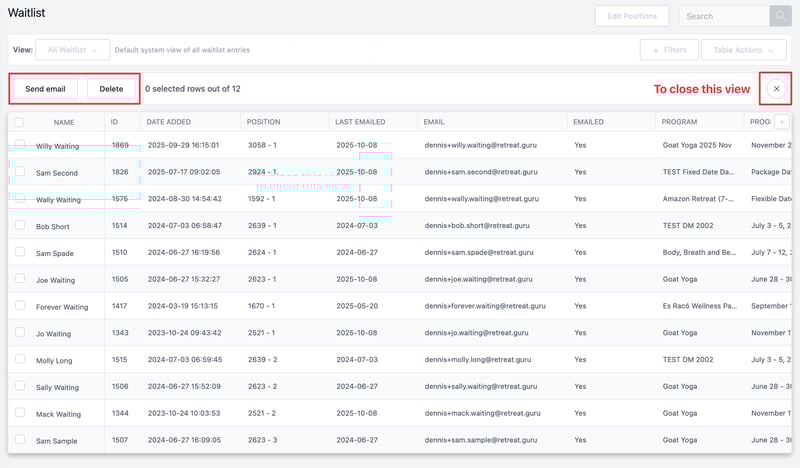This screenshot has width=800, height=468.
Task: Check the Wally Waiting row checkbox
Action: [20, 198]
